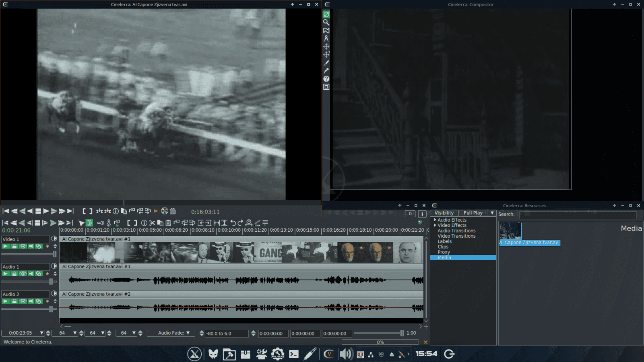644x362 pixels.
Task: Click the Undo icon in the timeline toolbar
Action: pos(233,222)
